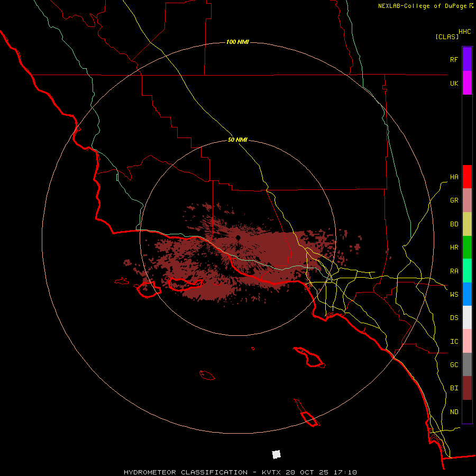Click the GC legend label
476x476 pixels.
point(454,365)
